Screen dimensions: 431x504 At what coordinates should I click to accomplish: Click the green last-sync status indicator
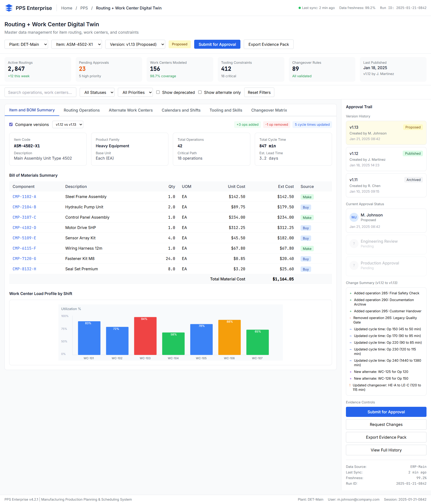click(x=299, y=8)
